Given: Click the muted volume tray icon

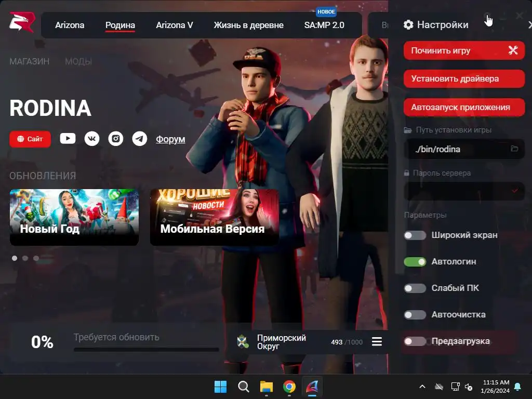Looking at the screenshot, I should pyautogui.click(x=469, y=387).
